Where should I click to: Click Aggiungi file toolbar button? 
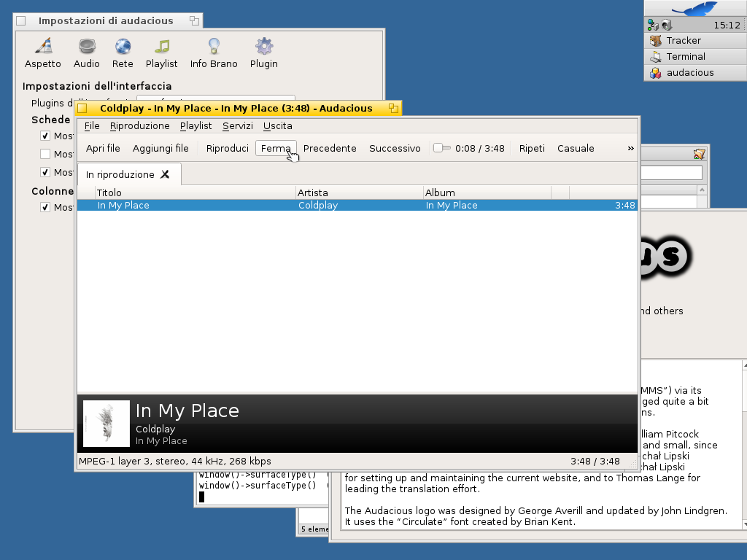coord(160,148)
